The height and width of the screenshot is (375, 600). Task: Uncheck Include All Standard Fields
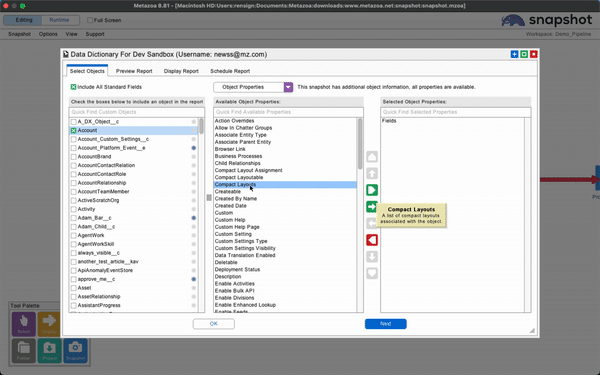pyautogui.click(x=73, y=87)
